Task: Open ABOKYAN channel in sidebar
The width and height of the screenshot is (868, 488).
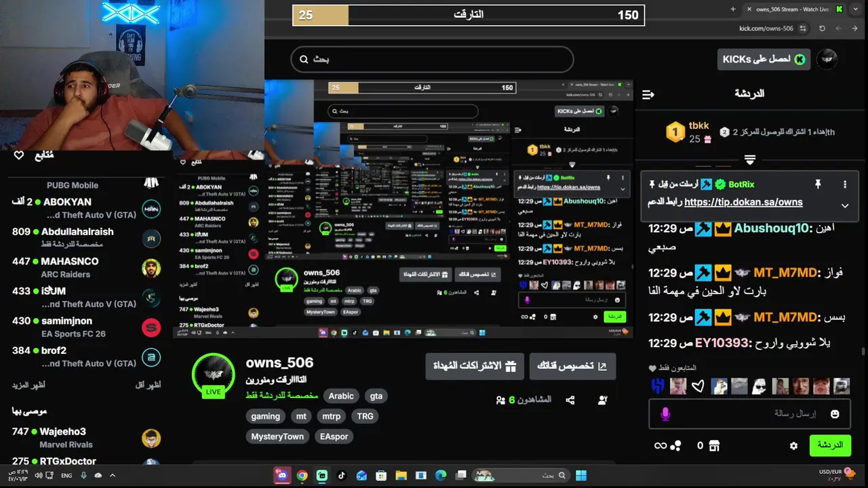Action: click(86, 208)
